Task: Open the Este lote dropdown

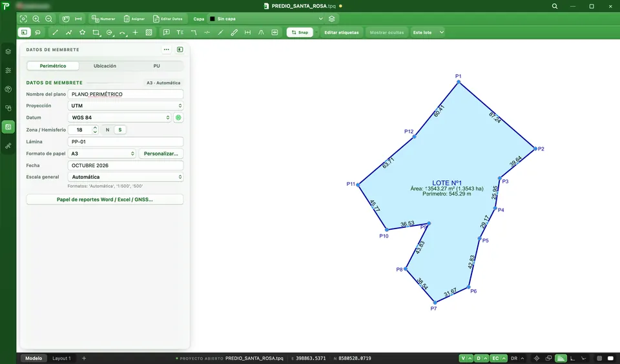Action: (x=428, y=32)
